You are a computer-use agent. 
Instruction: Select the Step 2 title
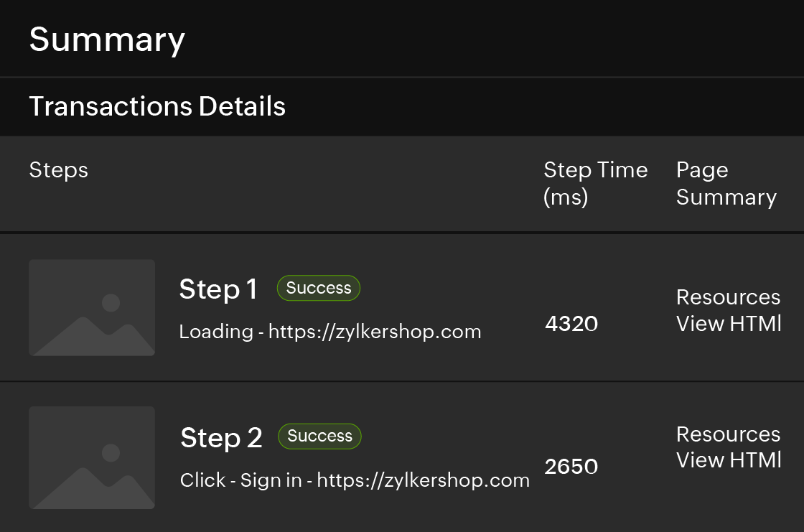[221, 437]
